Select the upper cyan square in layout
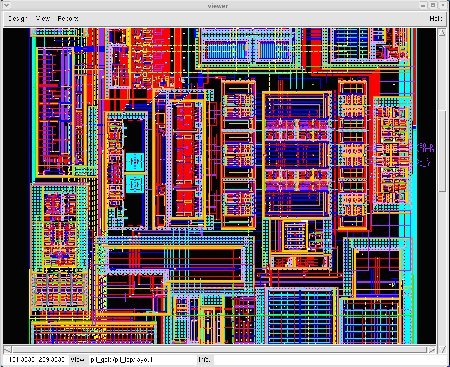The width and height of the screenshot is (450, 367). tap(135, 162)
